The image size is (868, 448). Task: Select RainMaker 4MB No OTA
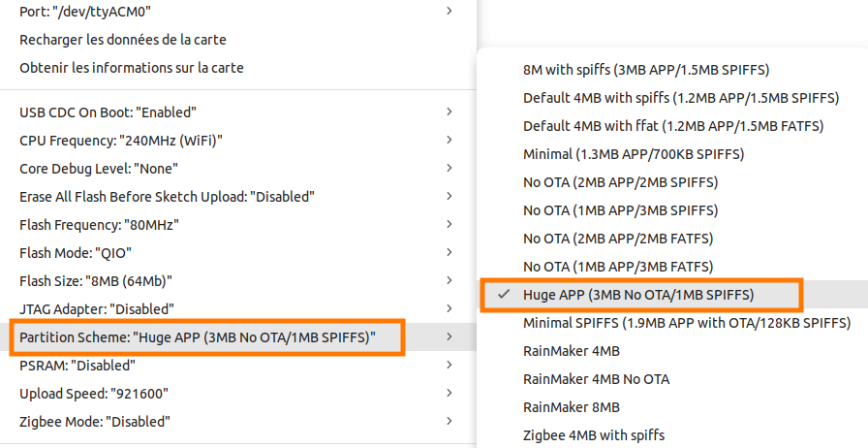(x=596, y=379)
